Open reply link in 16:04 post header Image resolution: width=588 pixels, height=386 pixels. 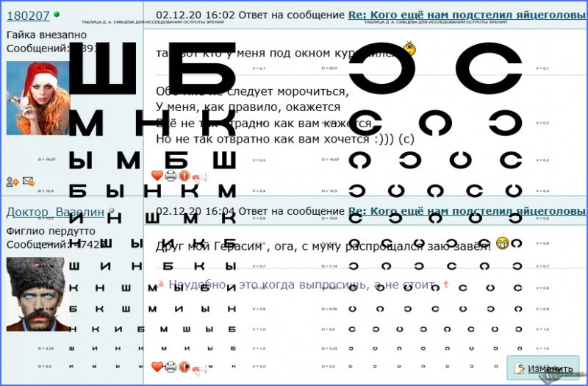point(467,211)
